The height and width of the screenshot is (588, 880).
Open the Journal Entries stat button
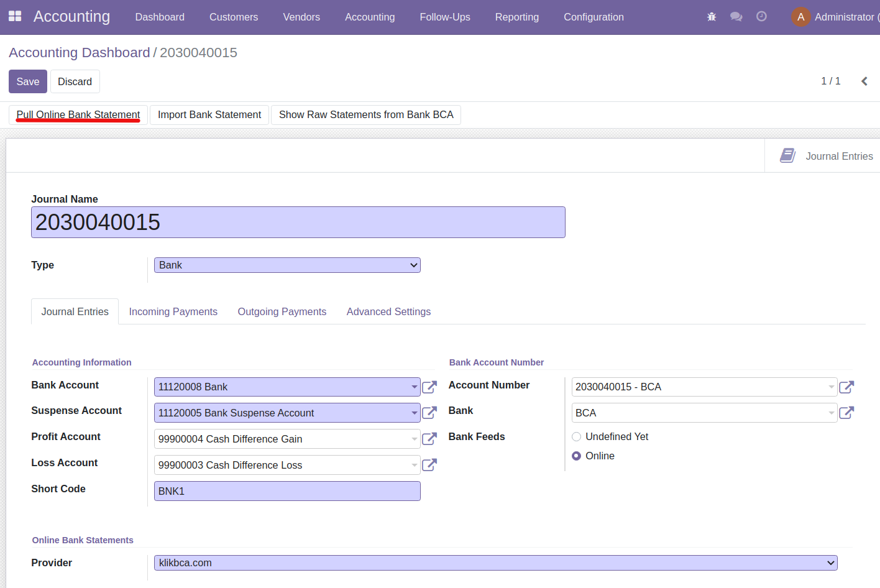click(x=822, y=155)
